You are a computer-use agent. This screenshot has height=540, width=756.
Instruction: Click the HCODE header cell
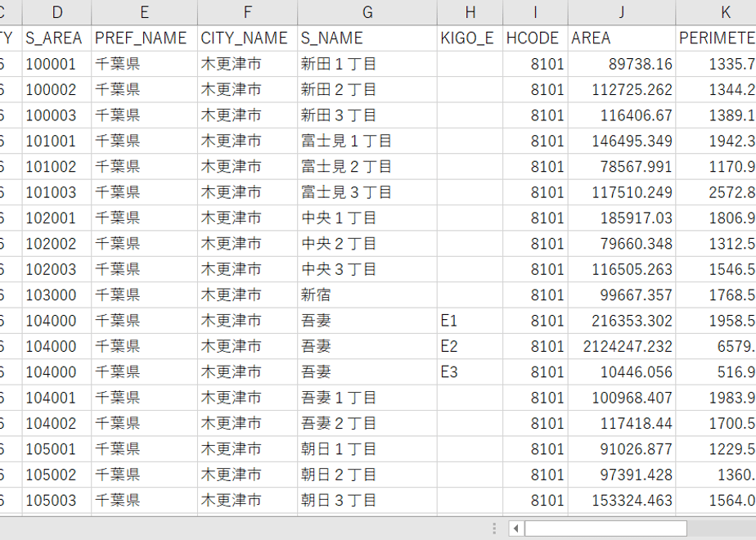click(535, 38)
